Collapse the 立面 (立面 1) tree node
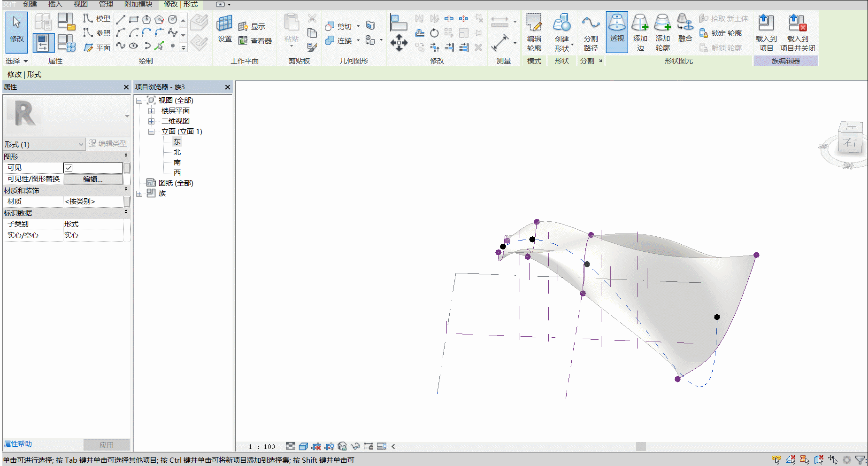 click(x=152, y=132)
